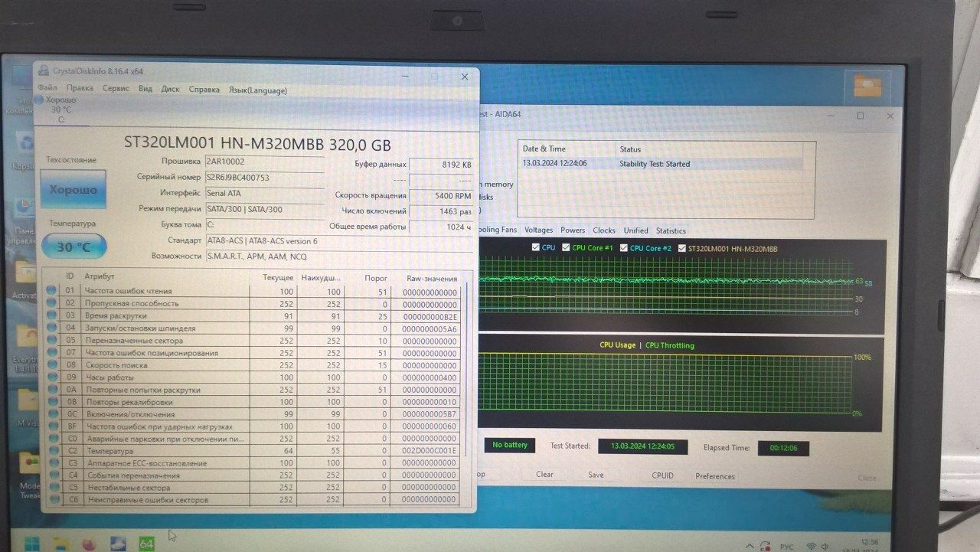Click elapsed time value 00:12:06

(x=783, y=448)
